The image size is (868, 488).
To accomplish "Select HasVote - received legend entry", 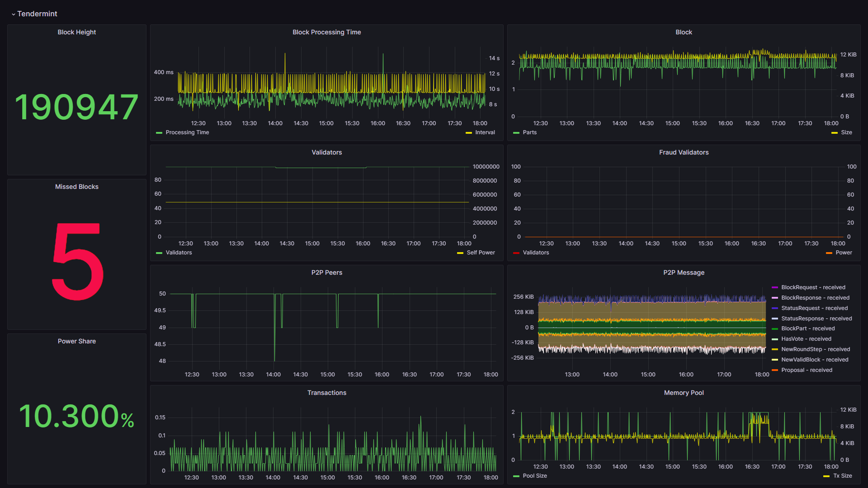I will [806, 339].
